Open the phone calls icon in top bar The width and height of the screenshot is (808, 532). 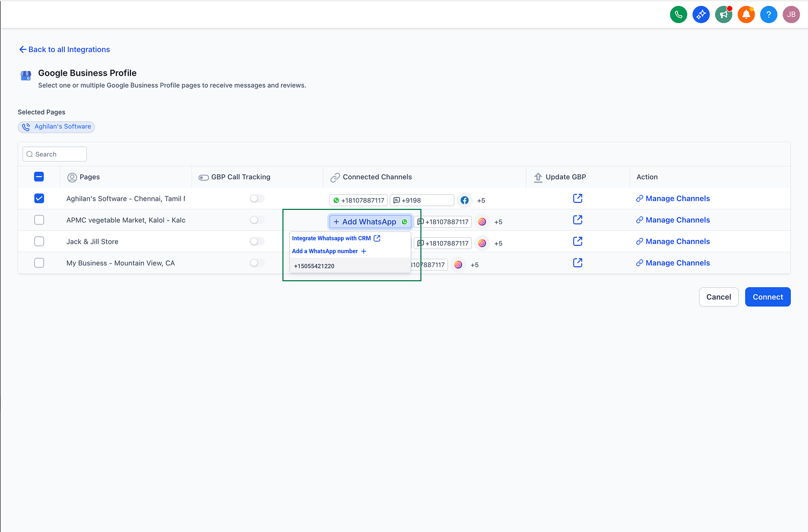[x=678, y=14]
